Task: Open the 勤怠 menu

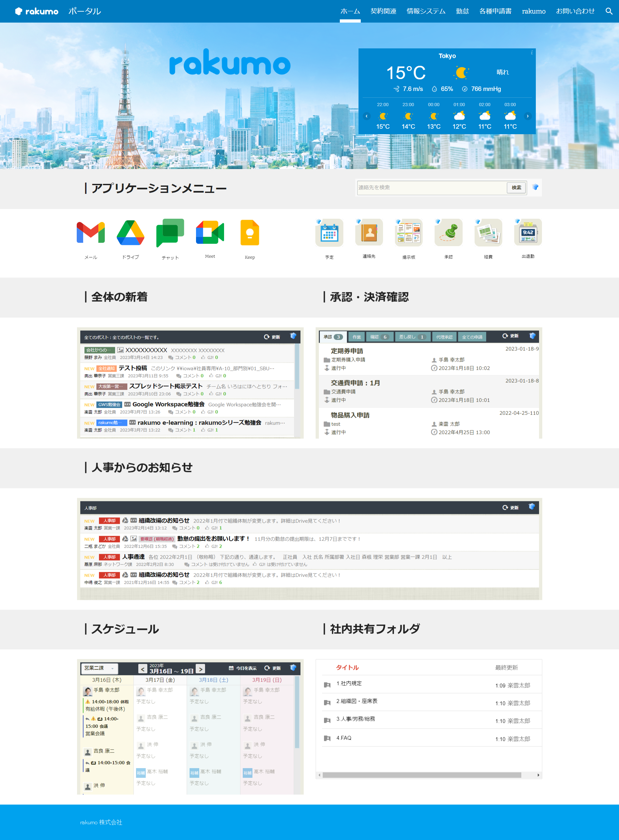Action: 462,11
